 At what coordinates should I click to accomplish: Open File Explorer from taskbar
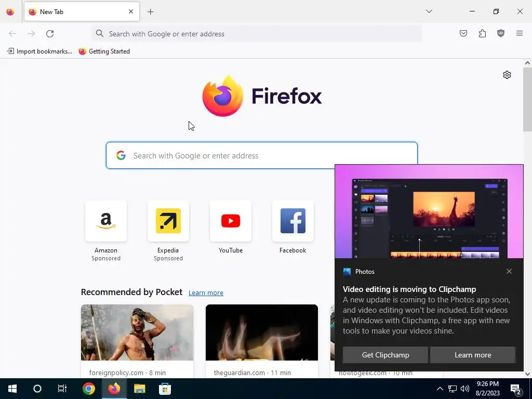pos(139,389)
